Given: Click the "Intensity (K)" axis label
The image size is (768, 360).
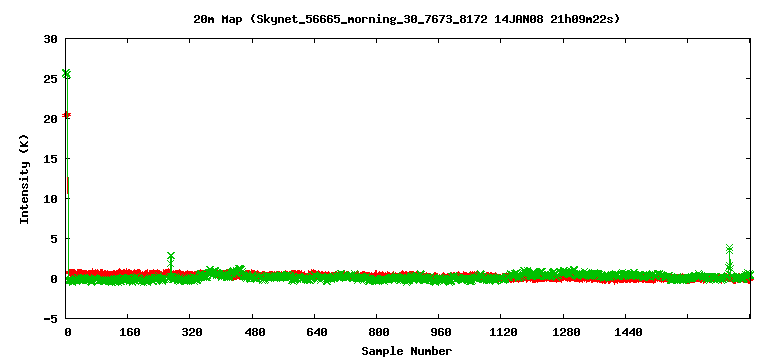Looking at the screenshot, I should click(24, 179).
